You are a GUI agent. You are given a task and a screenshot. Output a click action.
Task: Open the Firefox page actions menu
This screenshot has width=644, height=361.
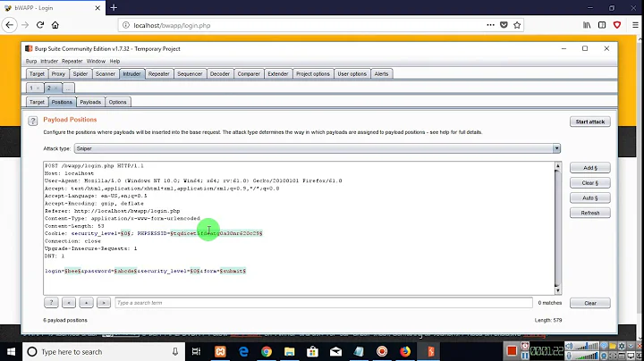click(490, 25)
